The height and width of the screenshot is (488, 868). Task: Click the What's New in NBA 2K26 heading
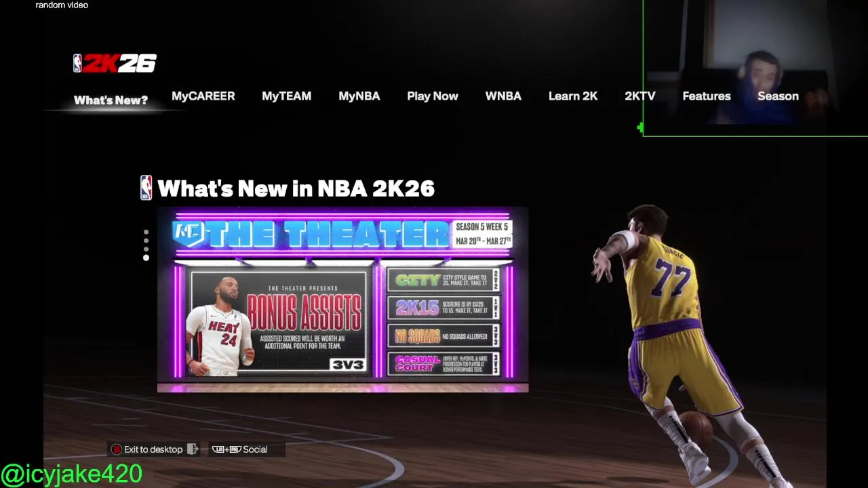click(296, 188)
